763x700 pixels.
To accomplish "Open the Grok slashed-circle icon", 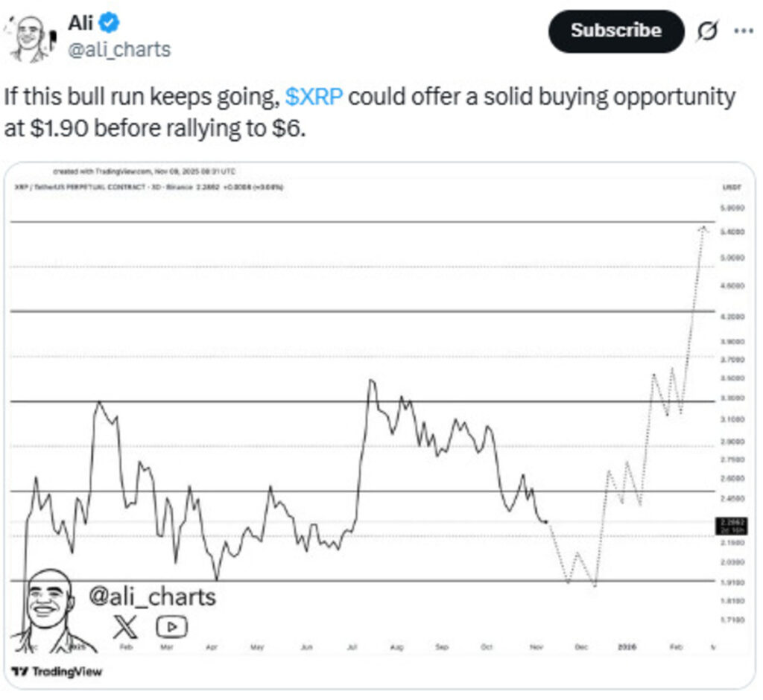I will 706,31.
